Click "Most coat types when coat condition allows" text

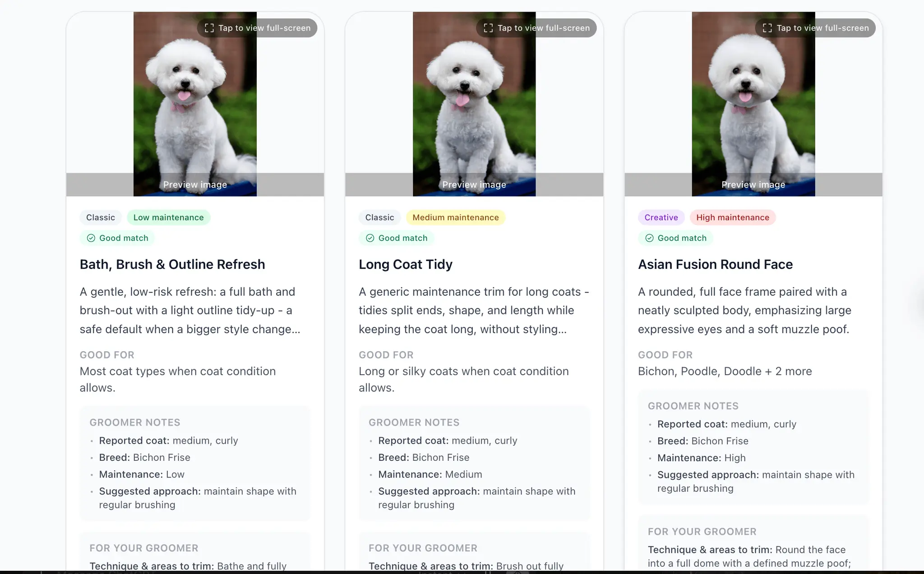[178, 379]
